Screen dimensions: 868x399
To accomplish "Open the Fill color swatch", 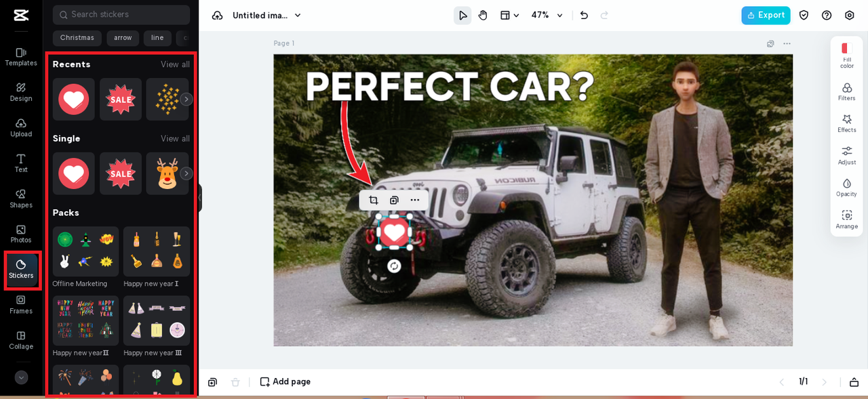I will [x=846, y=55].
